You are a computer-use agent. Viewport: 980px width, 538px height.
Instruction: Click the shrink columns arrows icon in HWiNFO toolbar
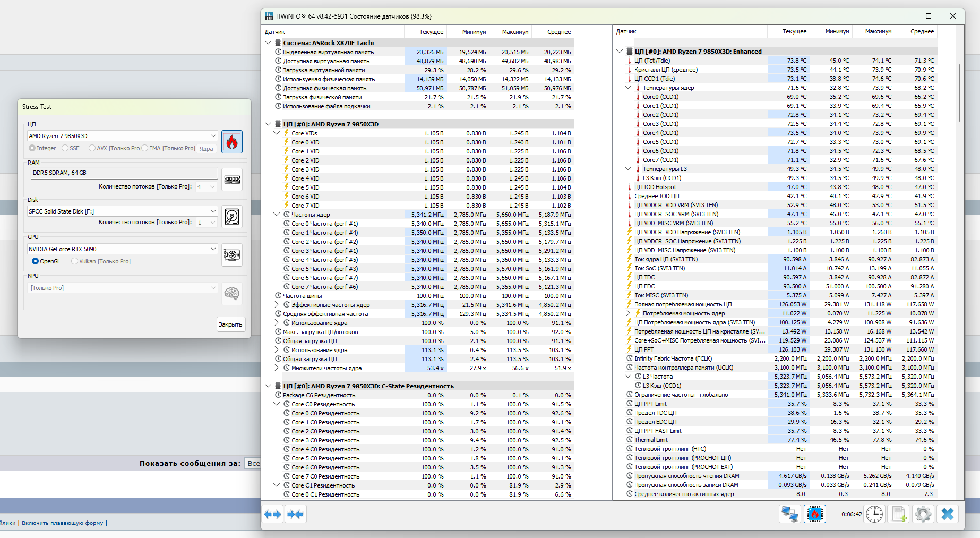(x=295, y=514)
